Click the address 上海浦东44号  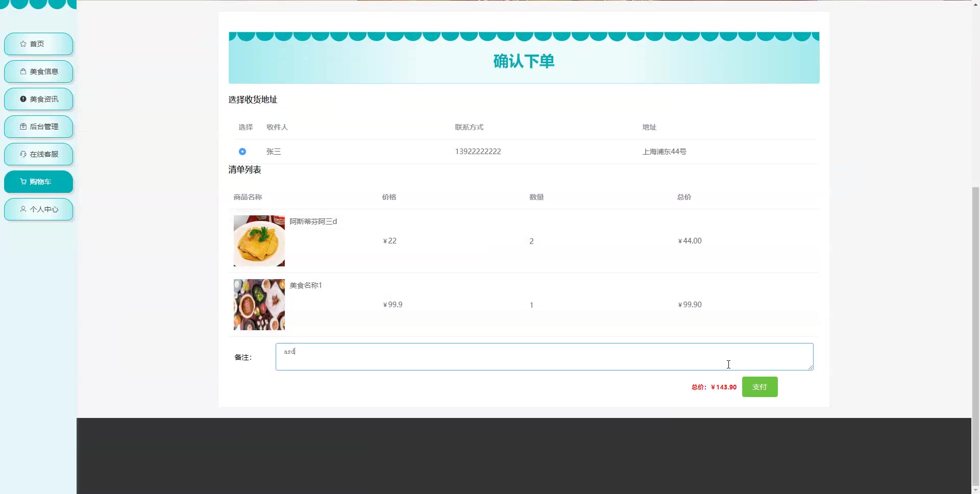pyautogui.click(x=664, y=152)
